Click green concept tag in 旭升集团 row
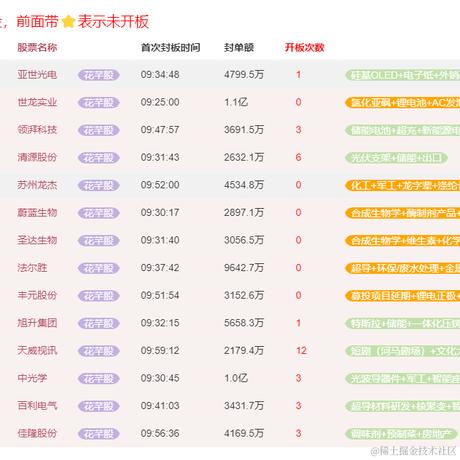 (x=403, y=324)
